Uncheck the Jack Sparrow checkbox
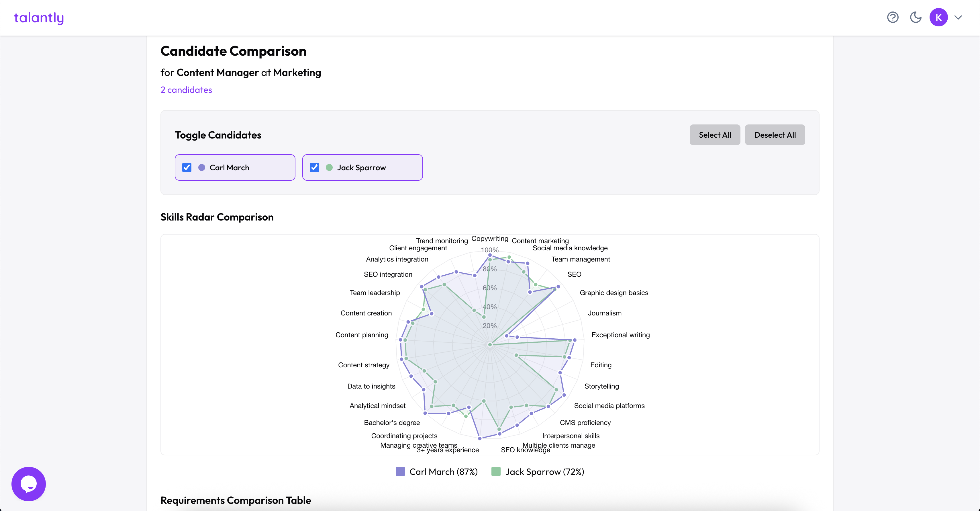Screen dimensions: 980x511 [314, 167]
